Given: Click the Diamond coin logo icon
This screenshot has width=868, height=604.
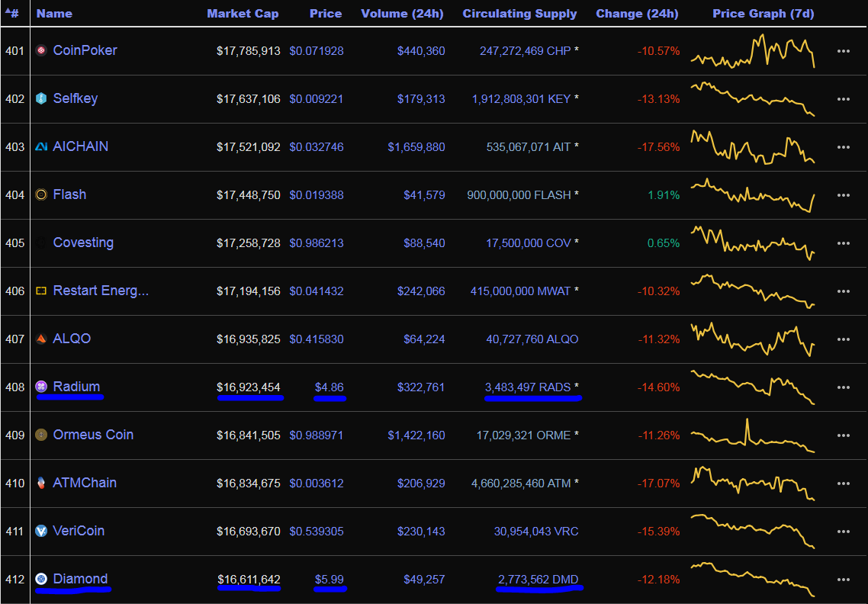Looking at the screenshot, I should pos(41,579).
